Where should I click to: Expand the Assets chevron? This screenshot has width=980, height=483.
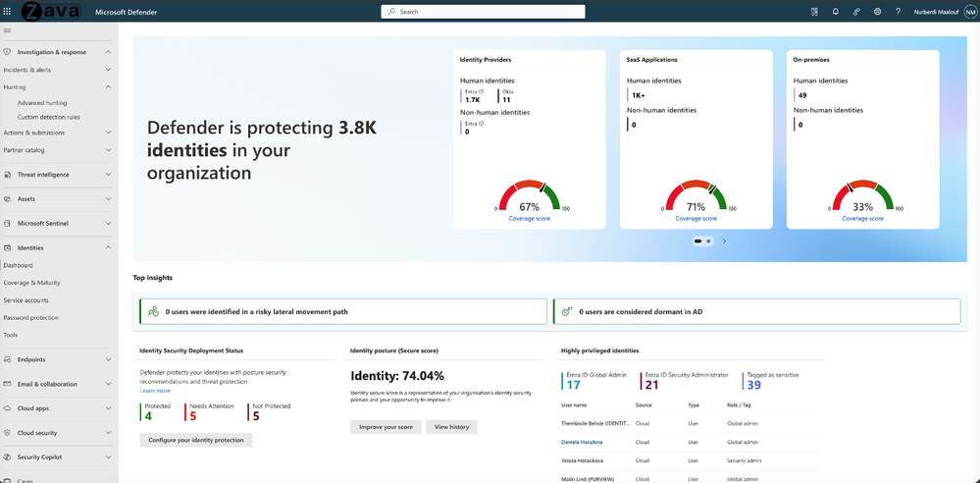[x=108, y=199]
